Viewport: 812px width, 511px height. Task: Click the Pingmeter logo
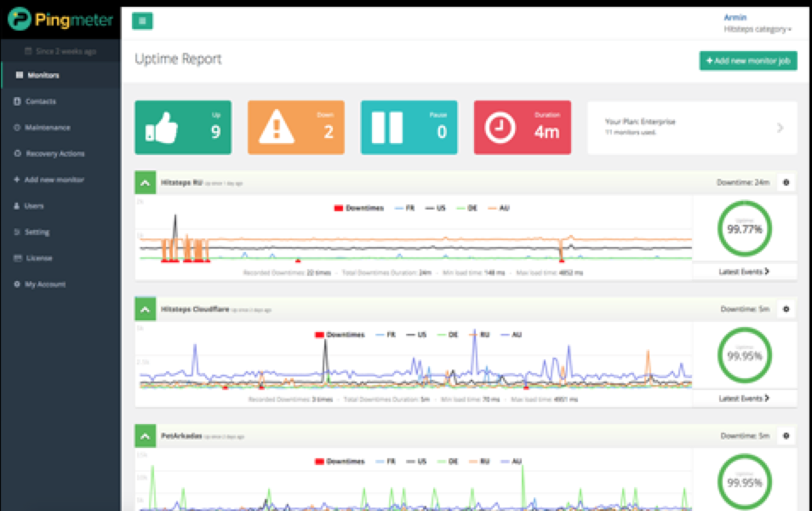(x=60, y=20)
